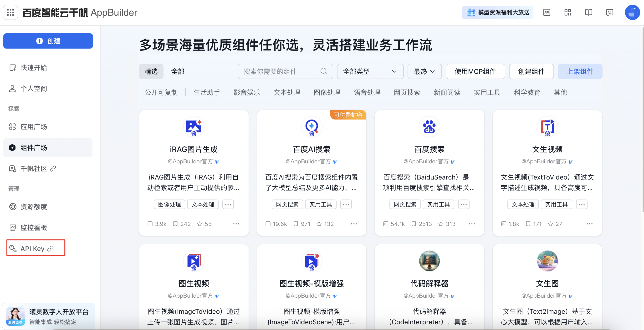
Task: Filter by 影音娱乐 category
Action: tap(247, 92)
